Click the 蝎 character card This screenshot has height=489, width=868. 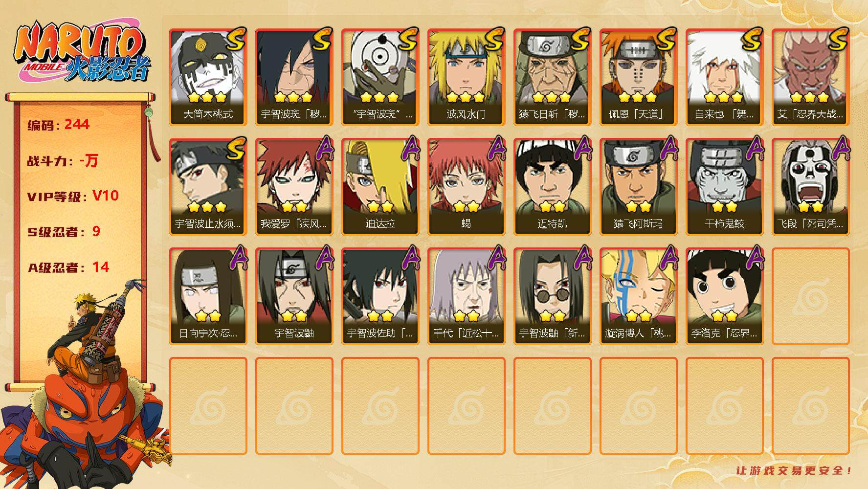coord(466,187)
